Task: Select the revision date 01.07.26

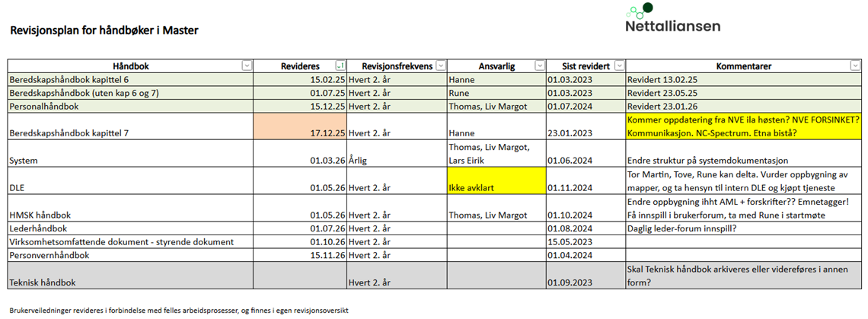Action: [300, 228]
